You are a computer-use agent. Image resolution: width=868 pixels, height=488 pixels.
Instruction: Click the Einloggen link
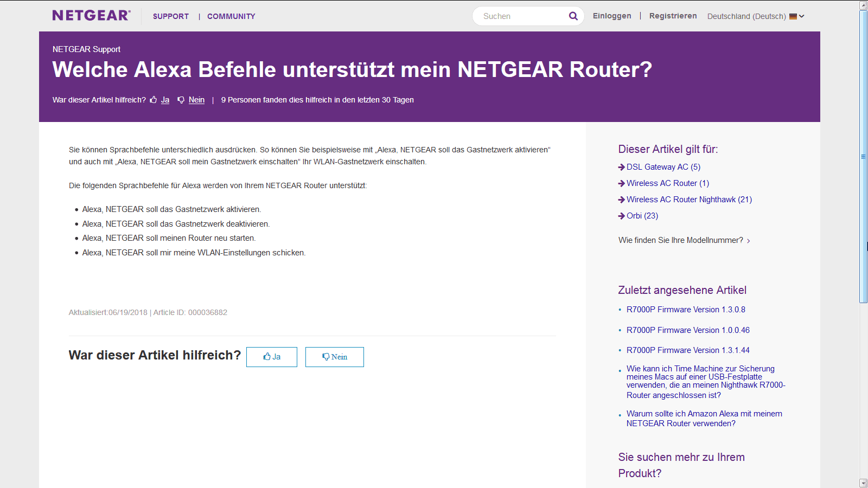click(612, 16)
